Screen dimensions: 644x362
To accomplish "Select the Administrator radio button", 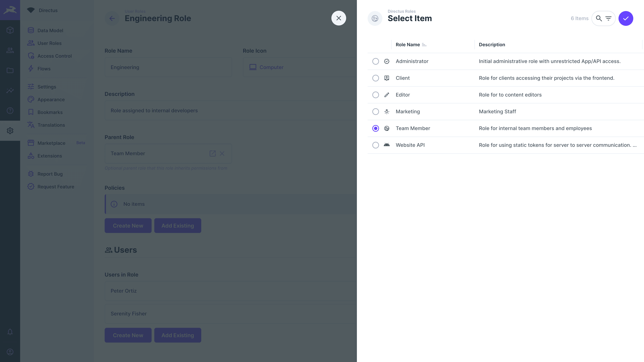I will (x=375, y=61).
